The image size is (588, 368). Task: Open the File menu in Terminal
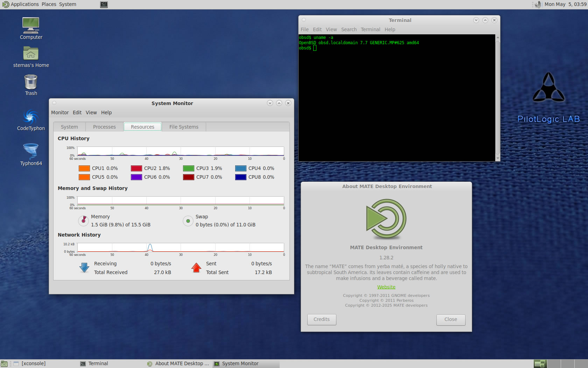pos(304,29)
